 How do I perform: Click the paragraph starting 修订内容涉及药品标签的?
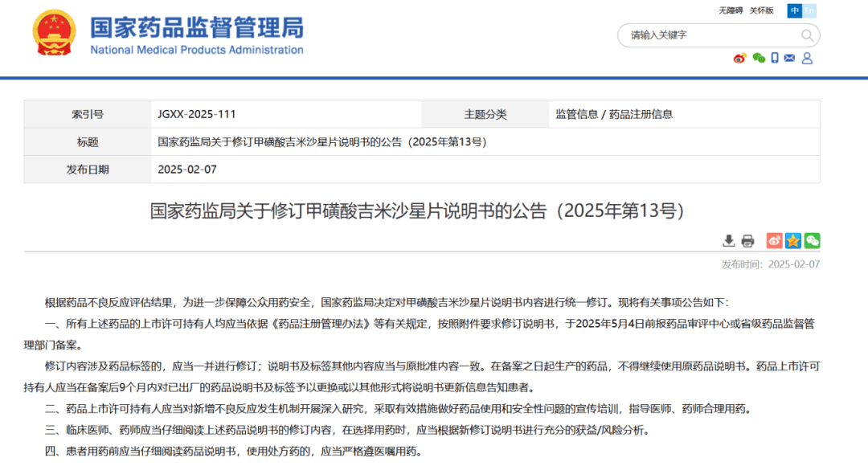[x=422, y=377]
